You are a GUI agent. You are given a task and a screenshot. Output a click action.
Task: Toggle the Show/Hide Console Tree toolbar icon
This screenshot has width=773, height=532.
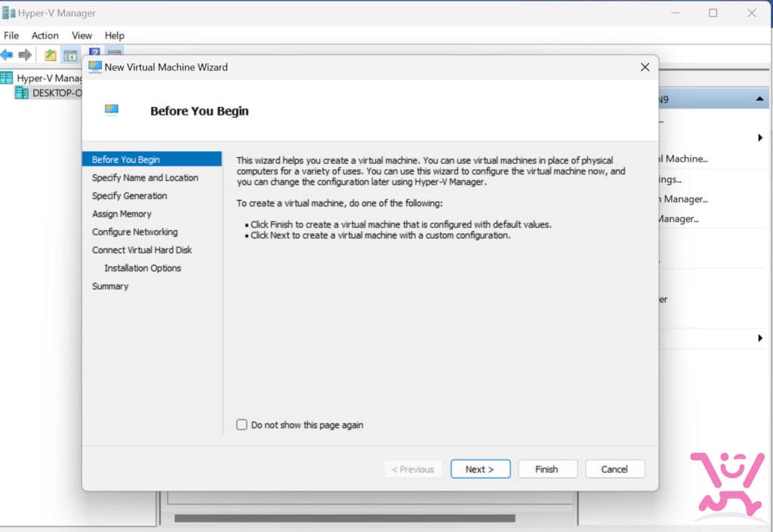[x=70, y=55]
